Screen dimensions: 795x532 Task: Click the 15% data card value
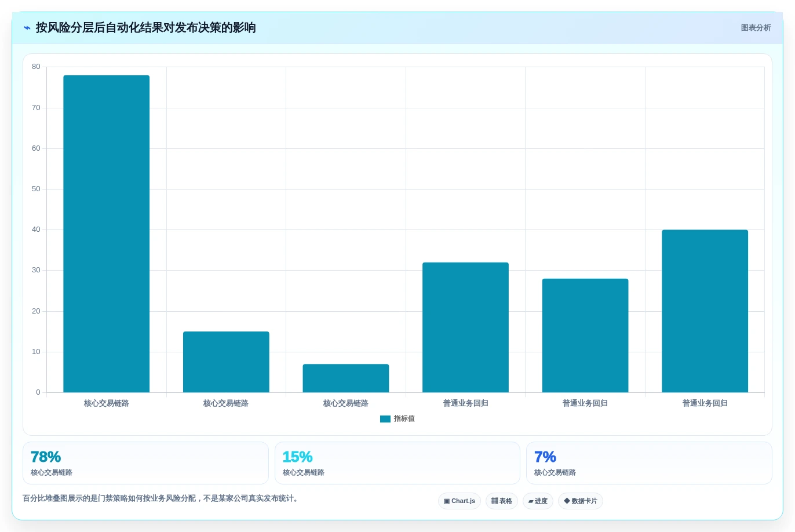pos(298,457)
